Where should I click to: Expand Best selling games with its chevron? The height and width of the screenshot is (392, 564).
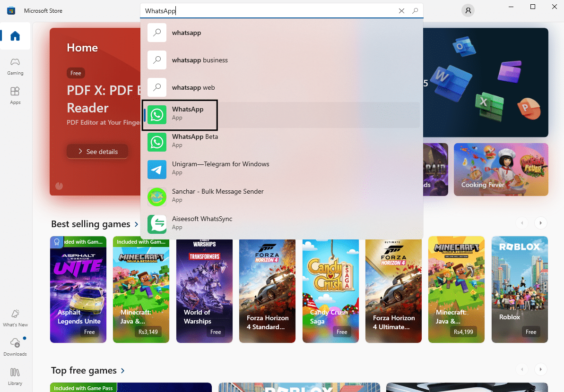[138, 224]
